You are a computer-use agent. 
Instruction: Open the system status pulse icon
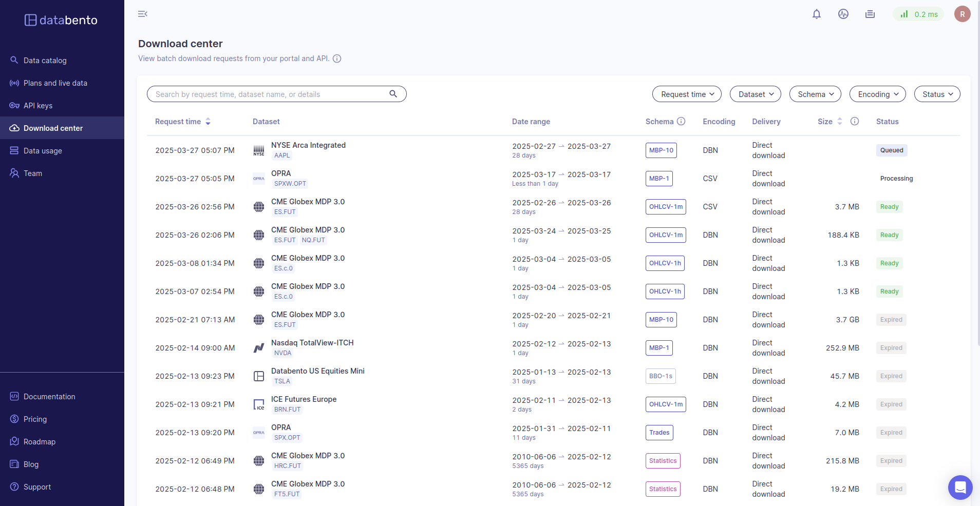tap(843, 14)
